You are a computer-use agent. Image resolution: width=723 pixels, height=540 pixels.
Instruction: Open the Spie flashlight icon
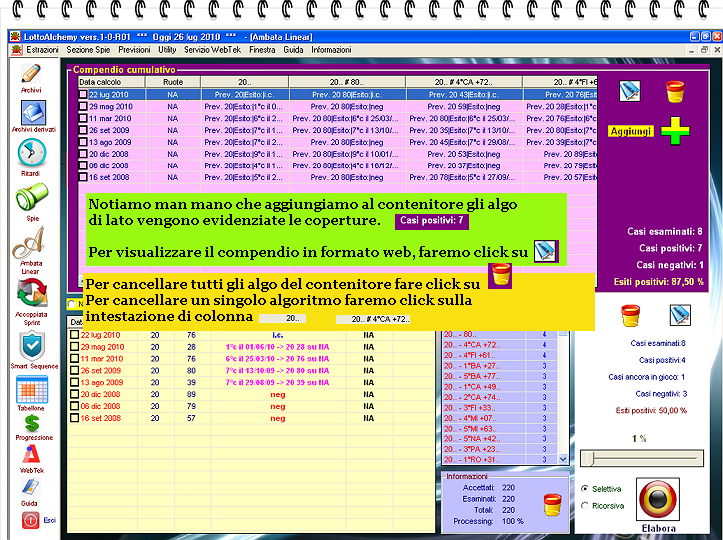pos(32,197)
